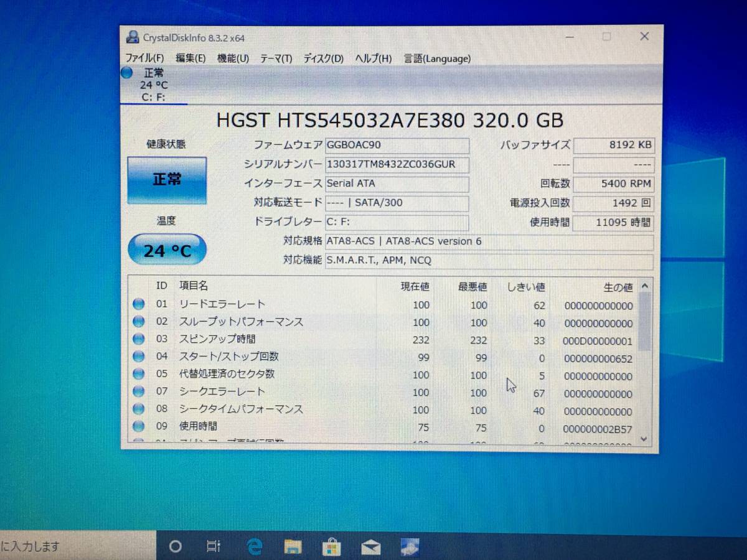Open Mail from the taskbar
Image resolution: width=747 pixels, height=560 pixels.
371,545
